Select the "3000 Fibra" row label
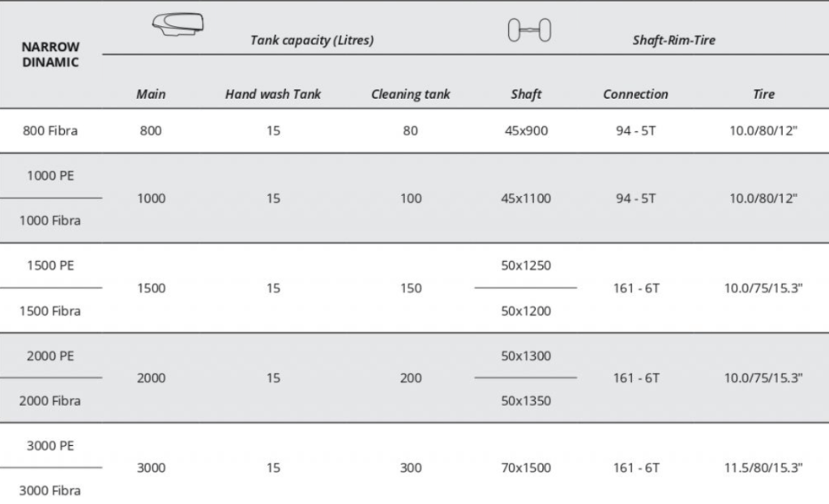The height and width of the screenshot is (504, 829). tap(50, 490)
